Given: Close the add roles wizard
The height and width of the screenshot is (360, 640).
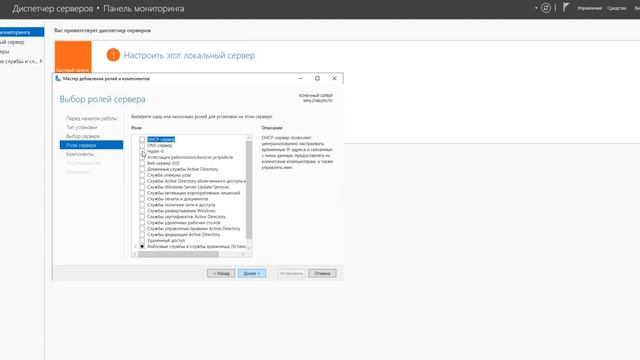Looking at the screenshot, I should [334, 78].
